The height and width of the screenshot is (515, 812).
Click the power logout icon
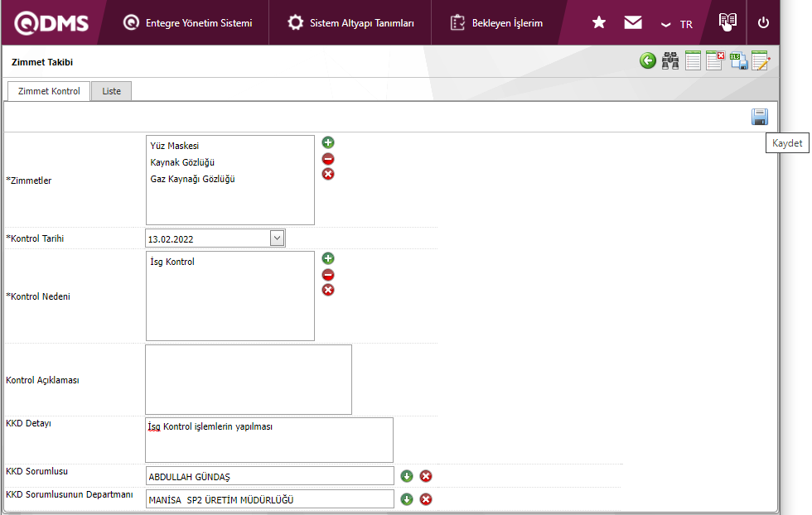pos(763,23)
